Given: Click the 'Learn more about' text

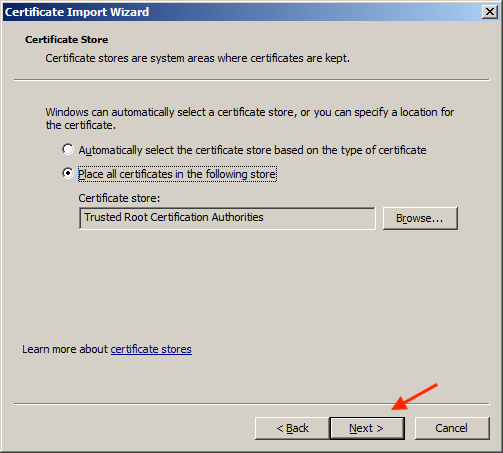Looking at the screenshot, I should pos(65,349).
